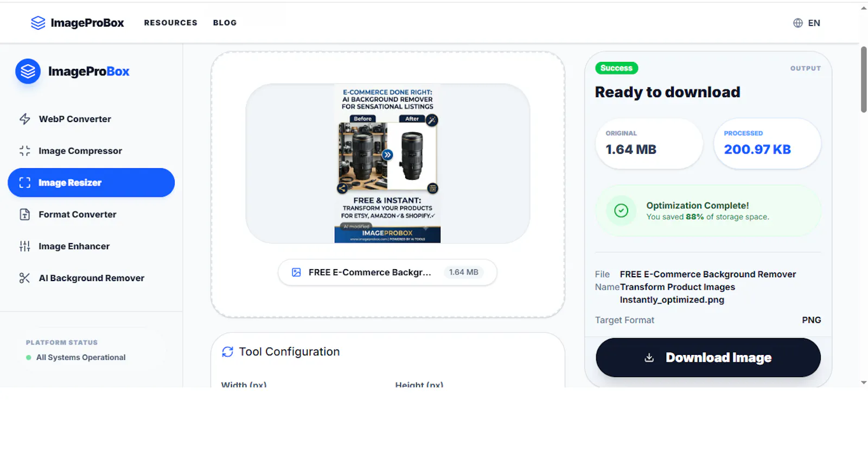The image size is (868, 458).
Task: Click the page vertical scrollbar
Action: (864, 80)
